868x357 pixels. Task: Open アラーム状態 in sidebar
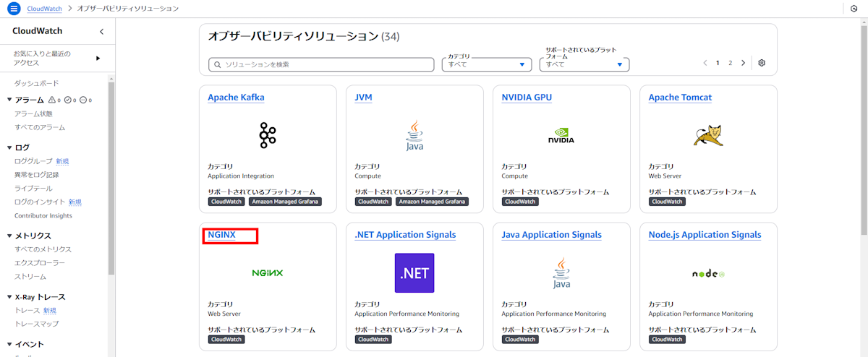[x=33, y=114]
